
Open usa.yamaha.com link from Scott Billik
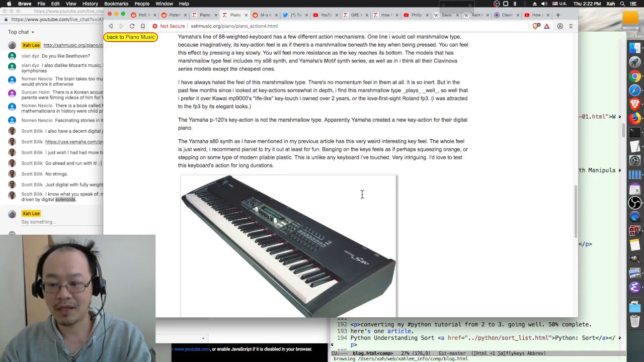coord(74,142)
